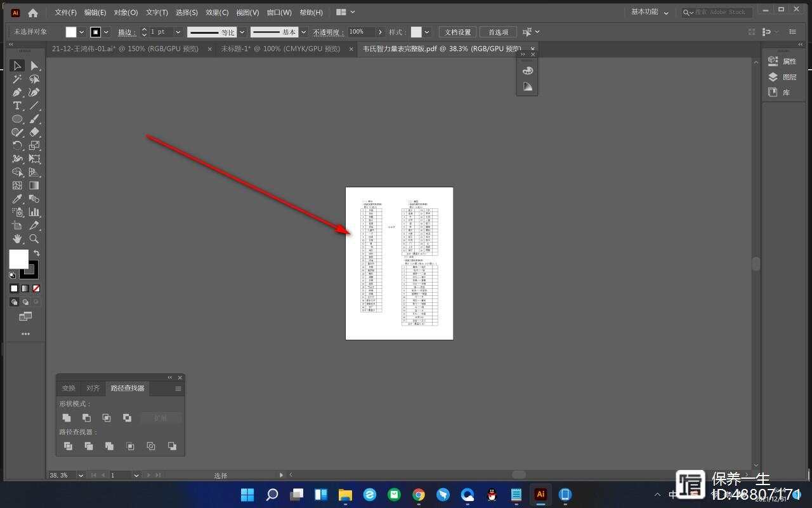Expand the opacity 100% arrow
Screen dimensions: 812x508
(x=380, y=32)
